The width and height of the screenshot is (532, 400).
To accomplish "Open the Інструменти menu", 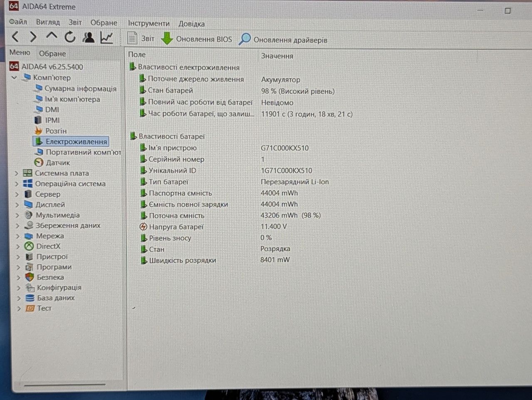I will [149, 23].
